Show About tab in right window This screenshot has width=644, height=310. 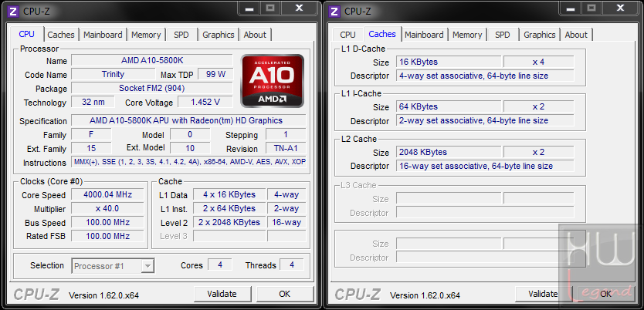point(576,35)
